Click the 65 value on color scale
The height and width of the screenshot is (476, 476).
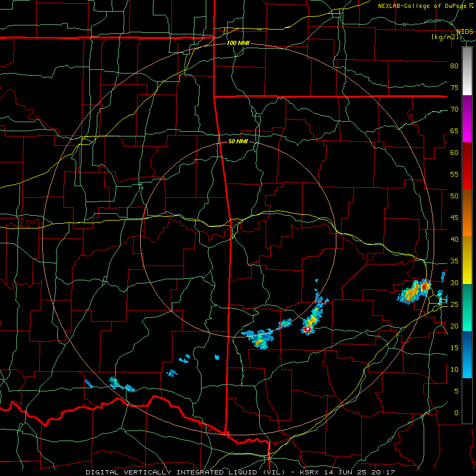[x=454, y=131]
